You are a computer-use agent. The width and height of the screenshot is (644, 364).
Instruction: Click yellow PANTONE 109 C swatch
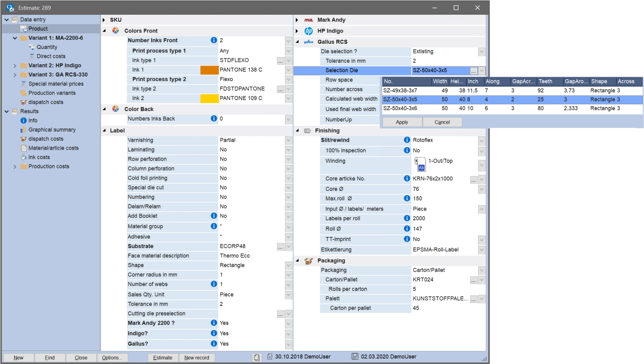pos(209,98)
